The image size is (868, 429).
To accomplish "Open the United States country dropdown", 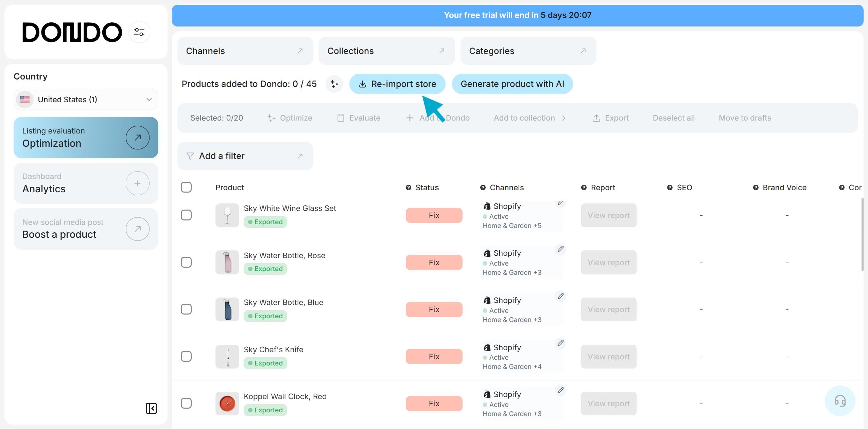I will pos(86,100).
